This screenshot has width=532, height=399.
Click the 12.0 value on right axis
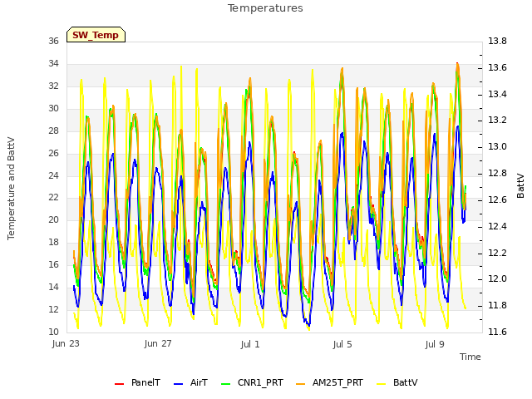pyautogui.click(x=497, y=279)
